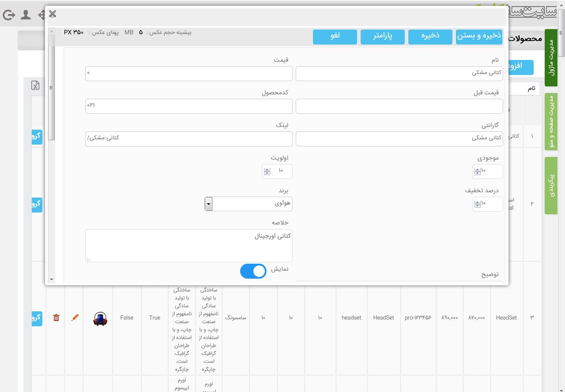Open مدیریت صفحه و منو side tab
Viewport: 565px width, 392px height.
click(551, 122)
